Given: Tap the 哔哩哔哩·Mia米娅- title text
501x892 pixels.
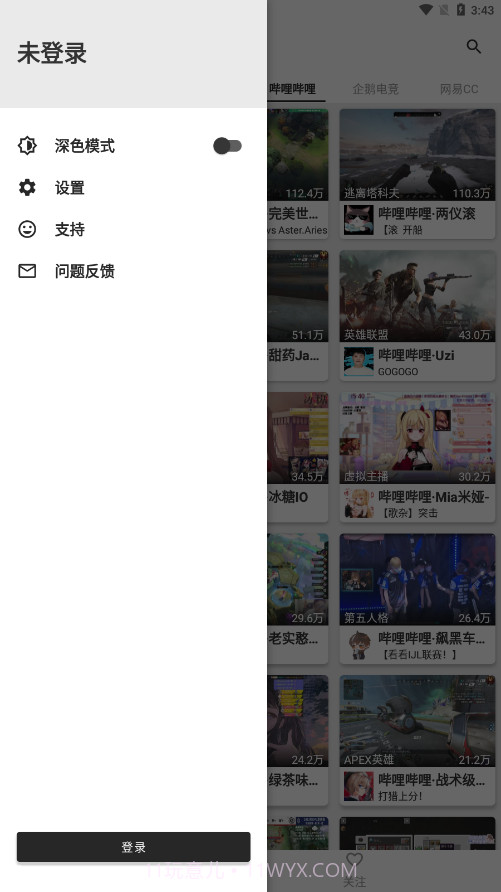Looking at the screenshot, I should [x=434, y=497].
